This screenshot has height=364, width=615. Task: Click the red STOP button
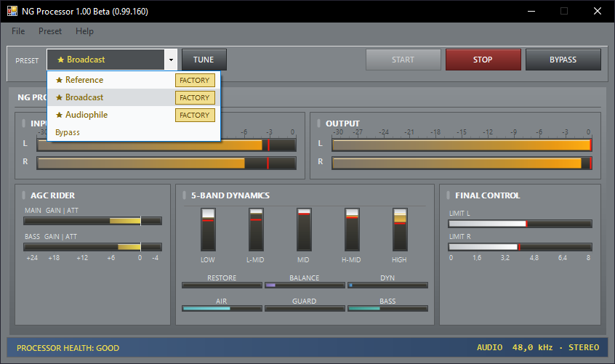483,60
